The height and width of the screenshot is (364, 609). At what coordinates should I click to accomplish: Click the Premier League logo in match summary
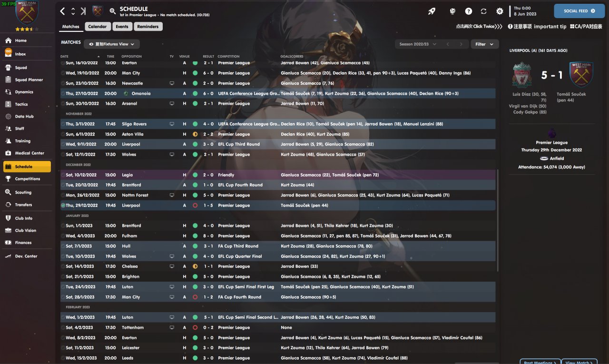551,133
